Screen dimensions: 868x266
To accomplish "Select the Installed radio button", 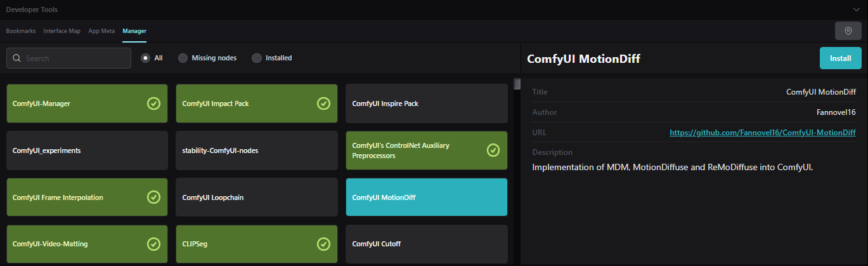I will pyautogui.click(x=257, y=58).
